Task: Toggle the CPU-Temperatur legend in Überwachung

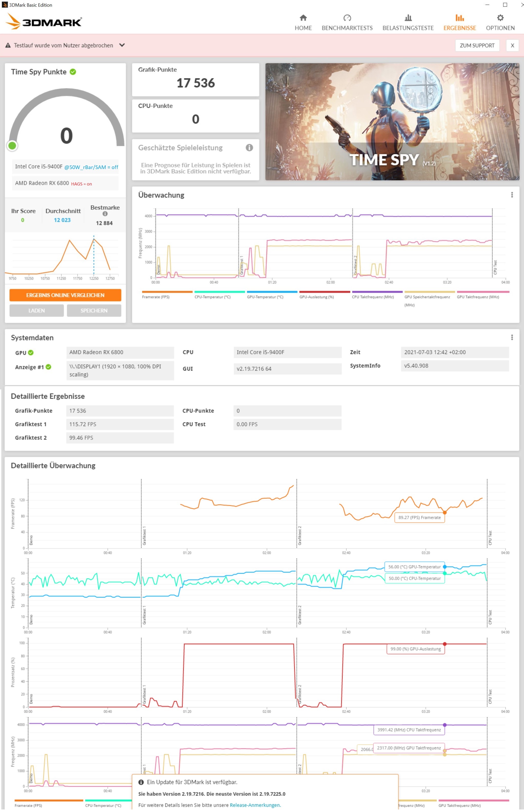Action: tap(212, 297)
